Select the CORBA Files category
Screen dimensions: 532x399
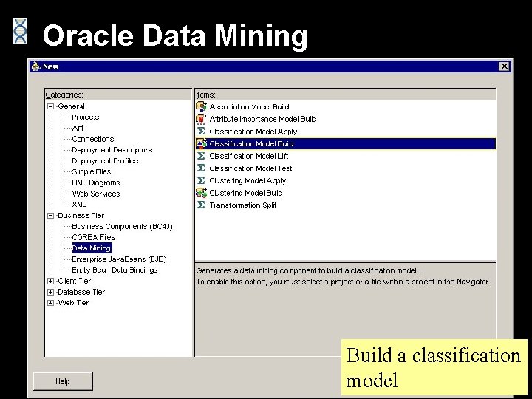click(x=94, y=237)
